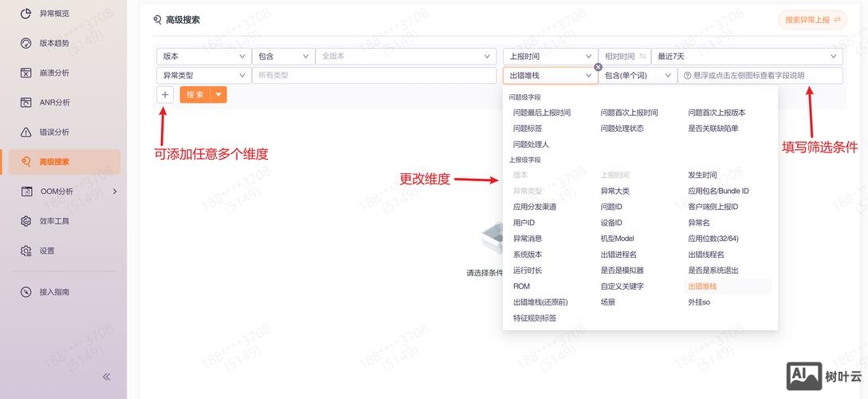Click the 所有类型 input field
This screenshot has width=868, height=399.
tap(374, 75)
